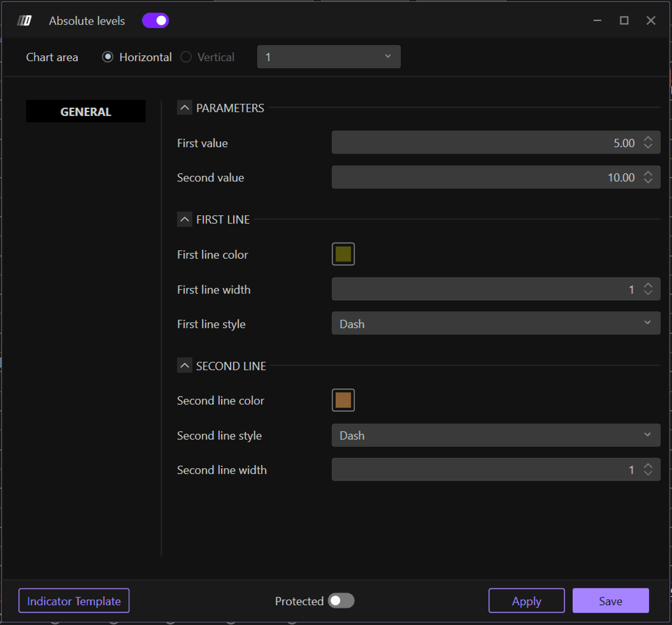This screenshot has height=625, width=672.
Task: Open Second line style dropdown
Action: coord(496,435)
